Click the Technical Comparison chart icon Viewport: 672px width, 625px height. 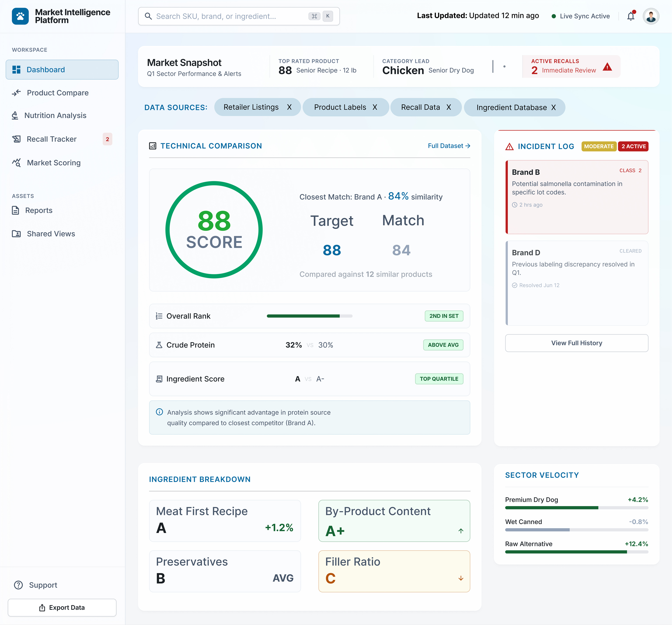click(x=152, y=146)
